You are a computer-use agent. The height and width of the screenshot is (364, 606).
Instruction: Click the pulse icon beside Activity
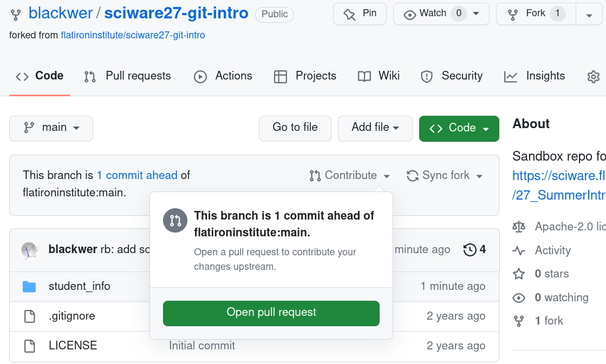519,251
